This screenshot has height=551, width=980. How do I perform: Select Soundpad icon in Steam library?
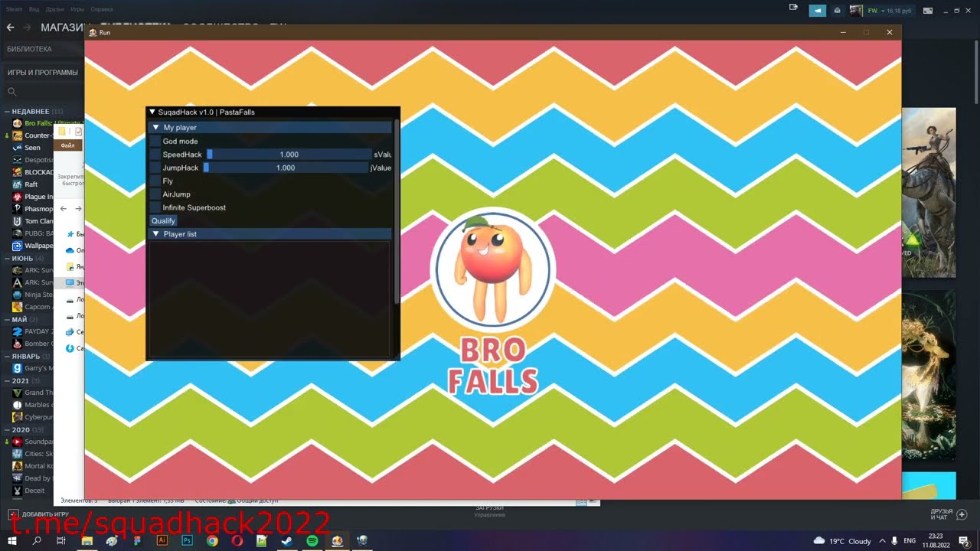[x=18, y=442]
